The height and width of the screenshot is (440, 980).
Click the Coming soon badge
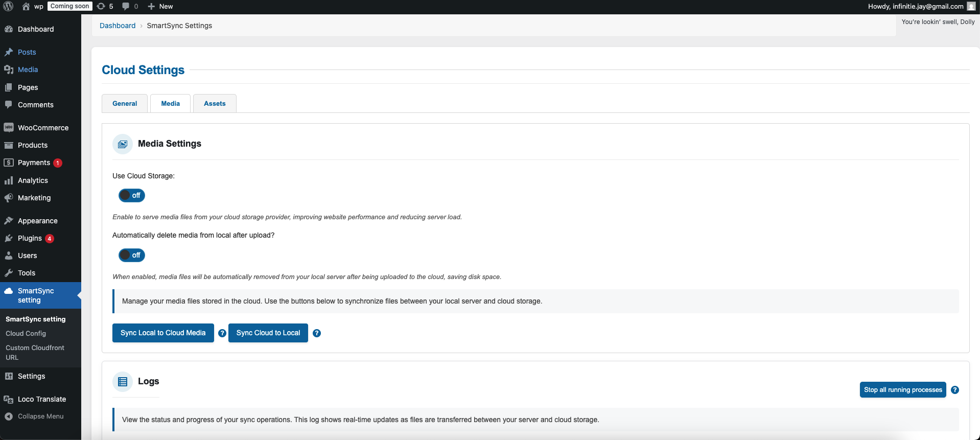70,6
